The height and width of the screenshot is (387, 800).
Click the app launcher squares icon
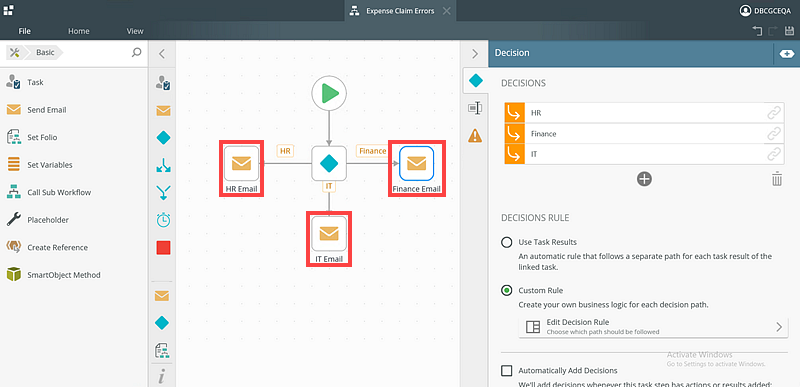(x=8, y=10)
